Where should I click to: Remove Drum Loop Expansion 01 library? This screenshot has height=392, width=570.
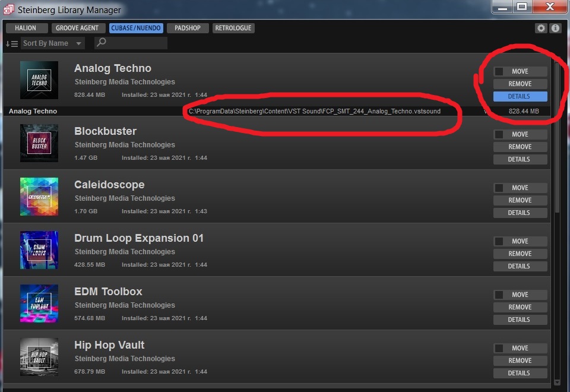(x=520, y=254)
